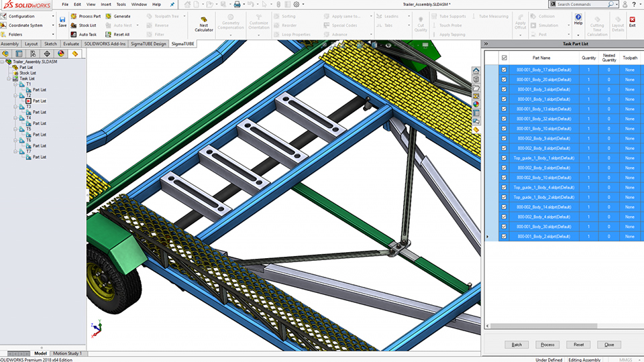Uncheck 800-001_Body_20.sldprt row checkbox

pos(504,80)
